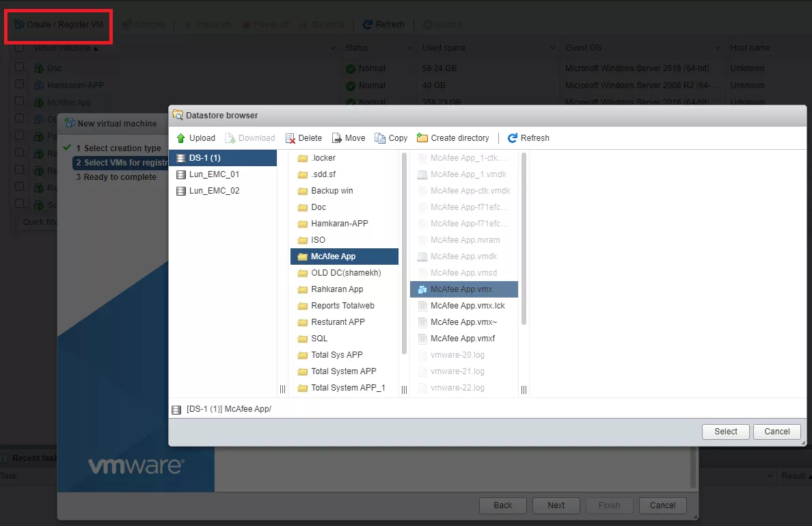
Task: Click the file column vertical scrollbar
Action: pos(524,239)
